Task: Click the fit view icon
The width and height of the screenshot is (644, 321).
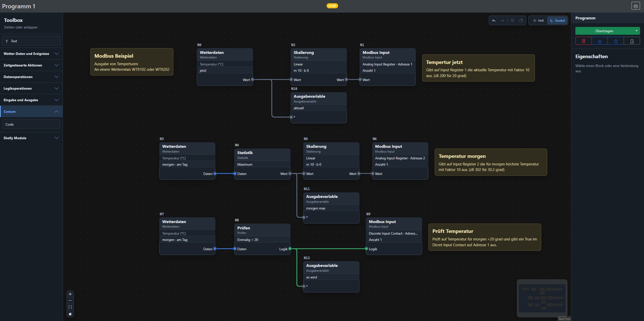Action: coord(70,307)
